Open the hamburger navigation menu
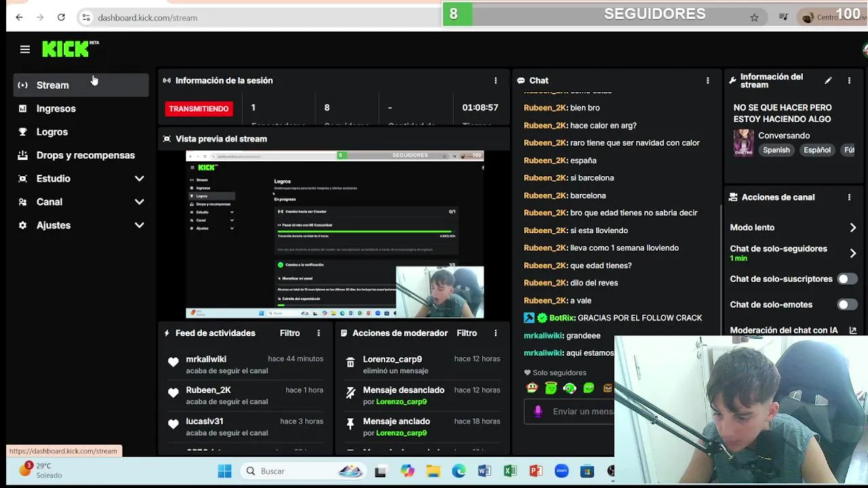 (25, 49)
